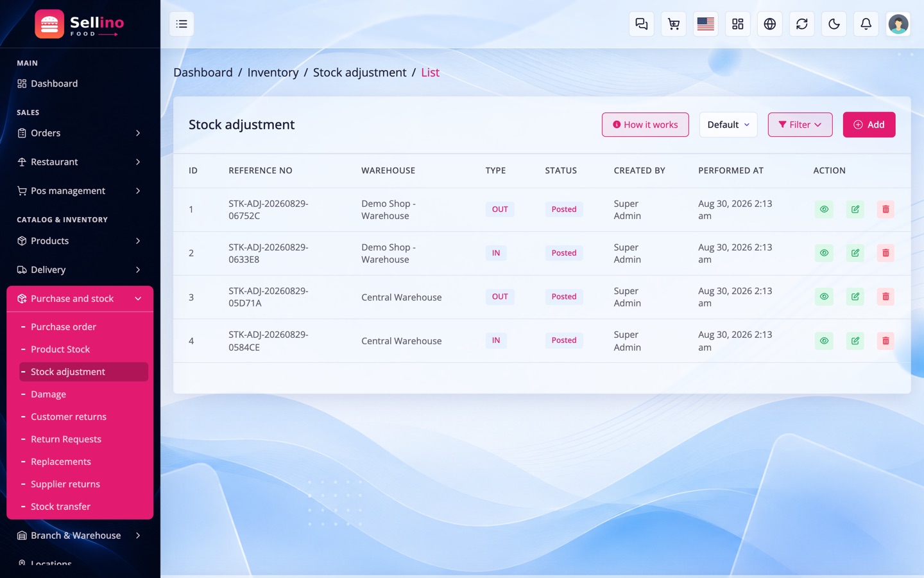924x578 pixels.
Task: Edit adjustment STK-ADJ-20260829-05D71A
Action: [x=855, y=297]
